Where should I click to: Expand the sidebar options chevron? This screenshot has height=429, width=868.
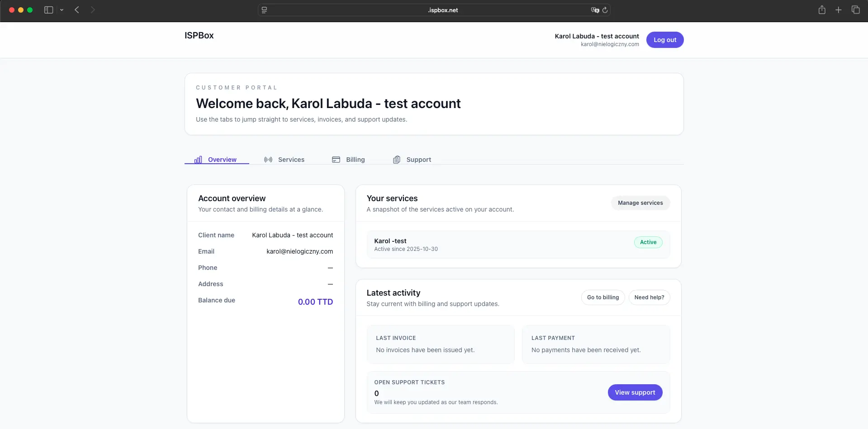tap(62, 10)
